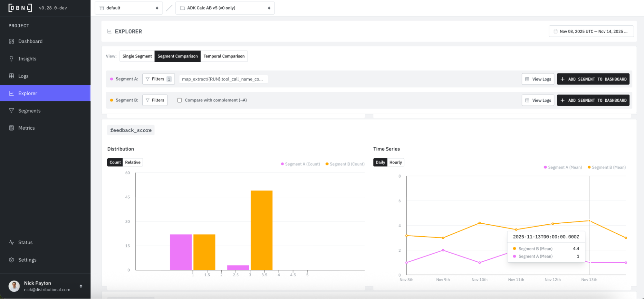
Task: Add Segment B to dashboard
Action: [593, 100]
